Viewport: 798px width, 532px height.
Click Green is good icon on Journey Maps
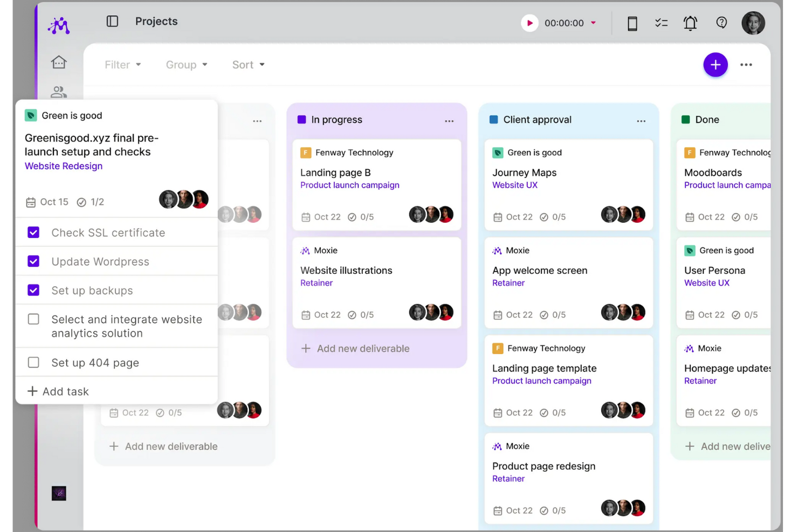click(x=498, y=153)
